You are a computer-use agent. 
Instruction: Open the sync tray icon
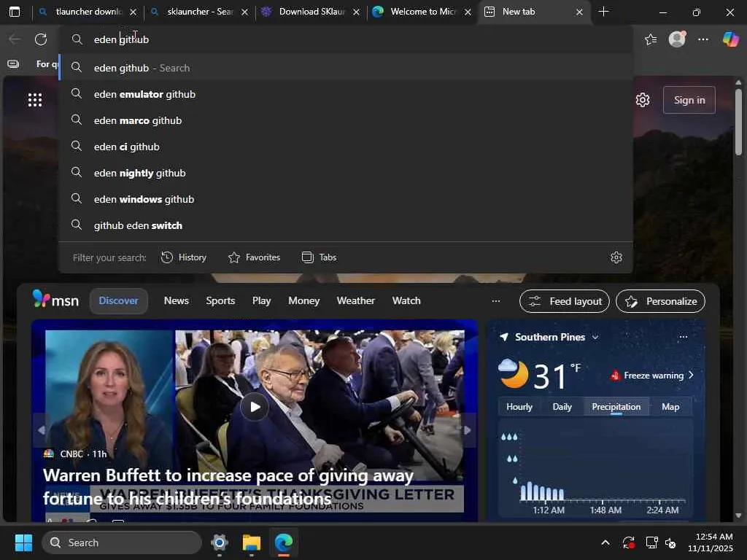click(x=628, y=542)
